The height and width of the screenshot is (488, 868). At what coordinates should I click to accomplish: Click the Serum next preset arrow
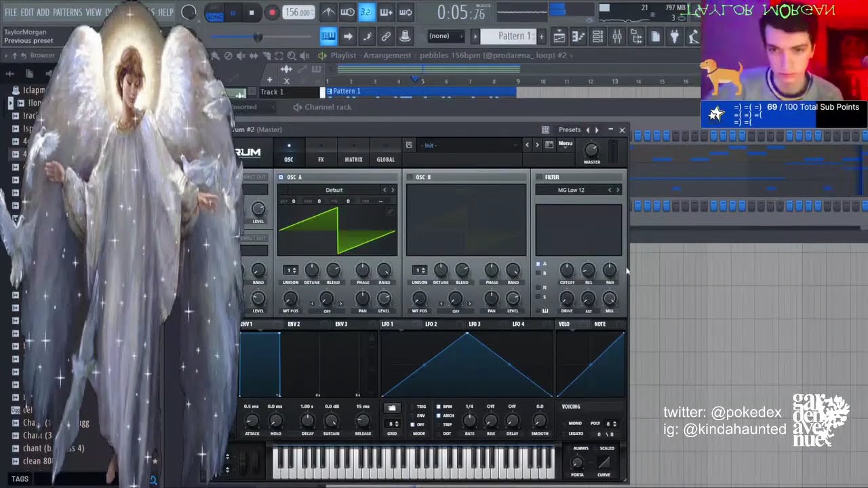click(x=537, y=145)
